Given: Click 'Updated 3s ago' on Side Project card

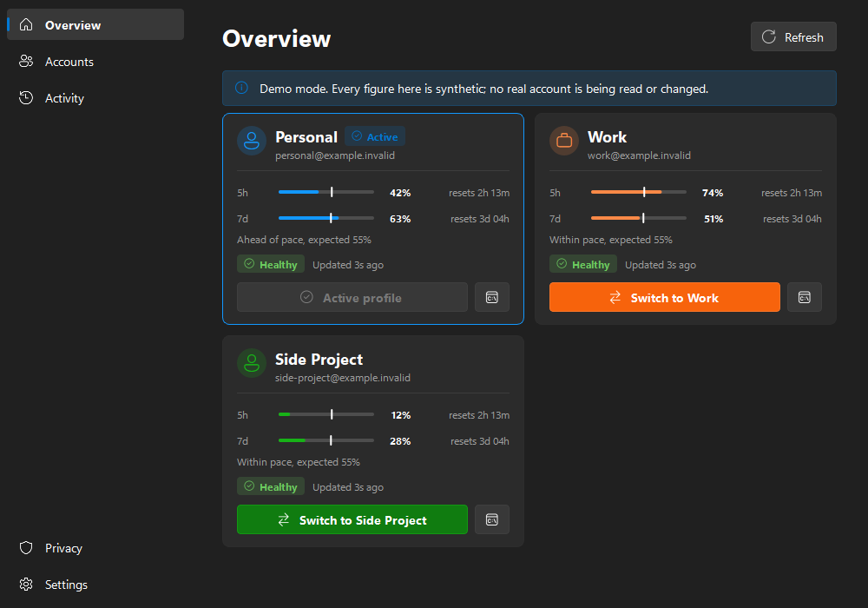Looking at the screenshot, I should click(x=348, y=487).
